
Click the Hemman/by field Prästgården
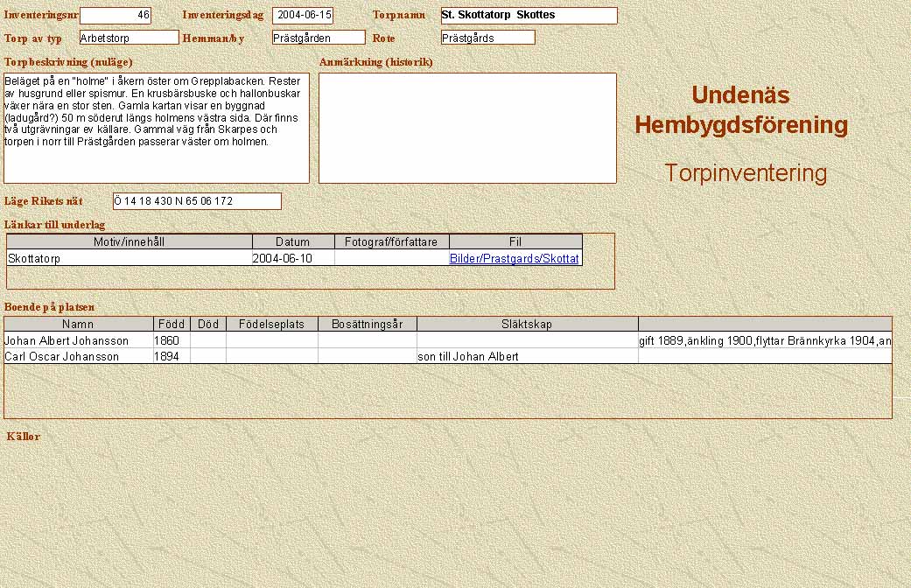tap(319, 38)
